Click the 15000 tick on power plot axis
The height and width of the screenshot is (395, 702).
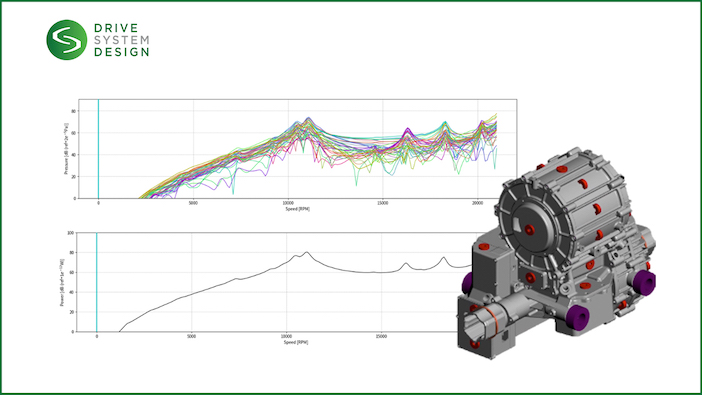point(381,336)
